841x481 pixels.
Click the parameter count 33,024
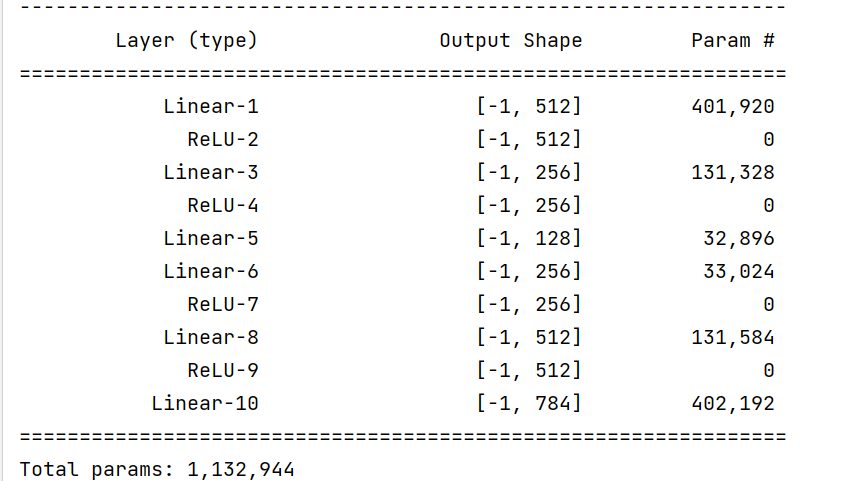739,271
